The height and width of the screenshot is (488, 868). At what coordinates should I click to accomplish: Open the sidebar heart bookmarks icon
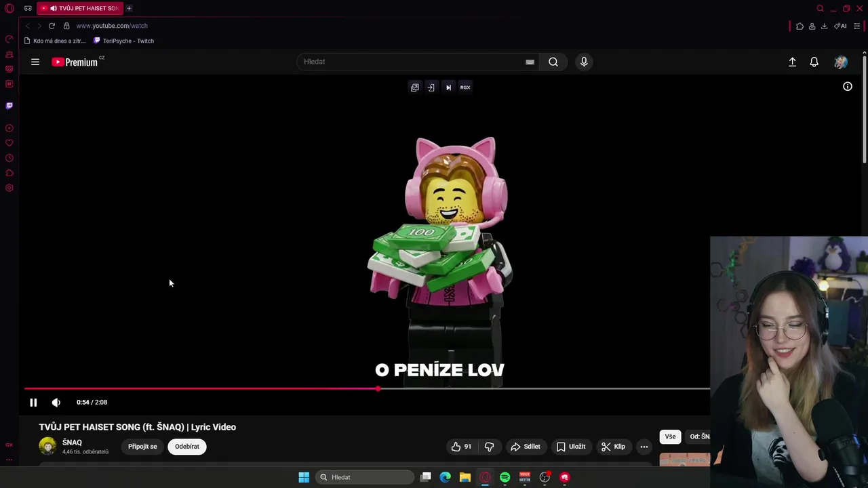[x=9, y=143]
